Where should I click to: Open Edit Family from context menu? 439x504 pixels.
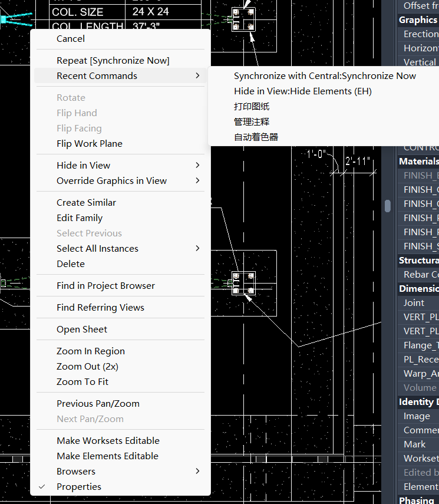tap(80, 218)
